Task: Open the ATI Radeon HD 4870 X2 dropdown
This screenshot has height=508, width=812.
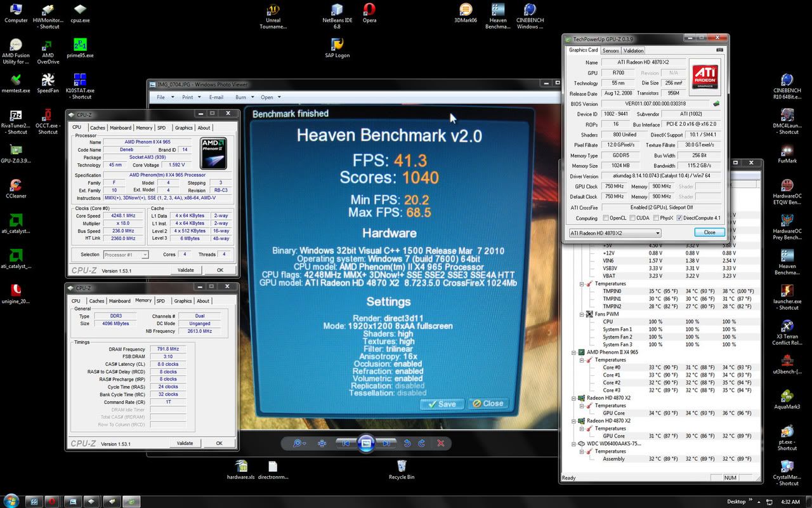Action: (x=614, y=232)
